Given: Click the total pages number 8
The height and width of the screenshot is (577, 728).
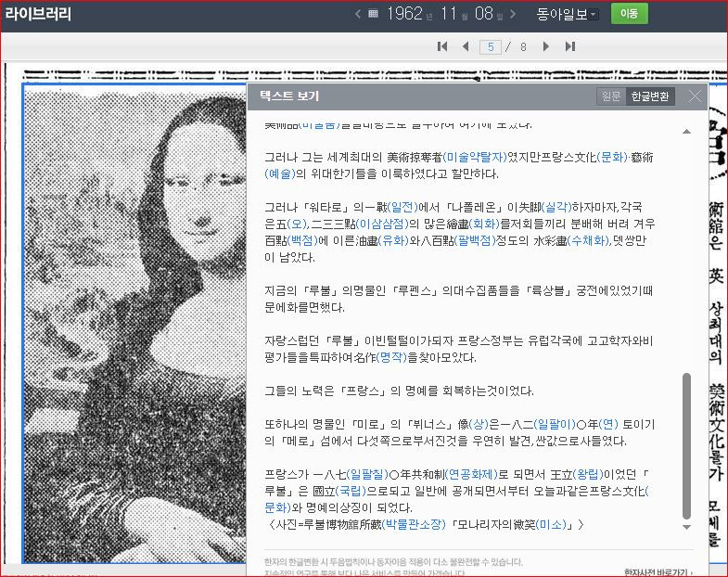Looking at the screenshot, I should (x=523, y=47).
